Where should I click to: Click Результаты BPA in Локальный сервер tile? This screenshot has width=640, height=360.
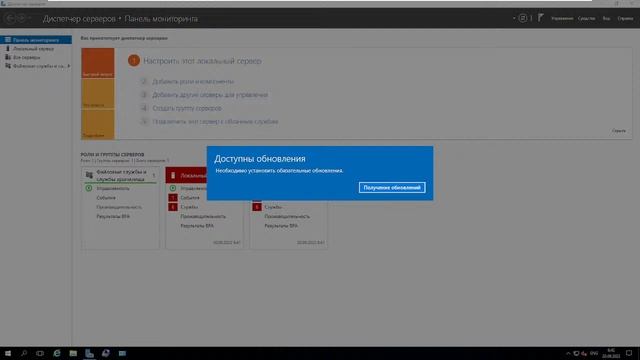point(197,226)
